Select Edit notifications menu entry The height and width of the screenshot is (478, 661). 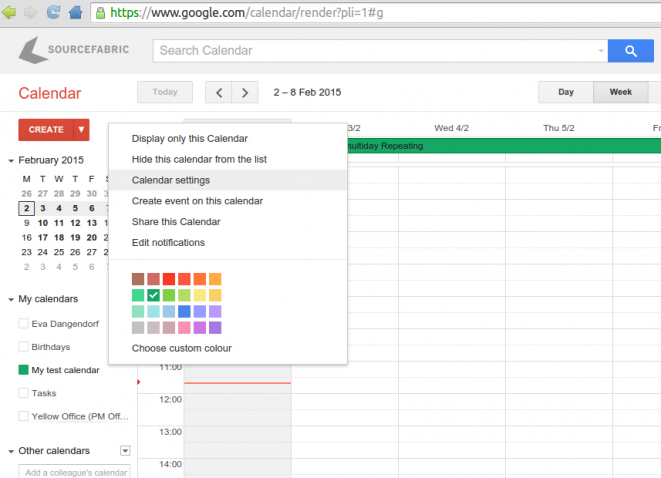point(228,243)
